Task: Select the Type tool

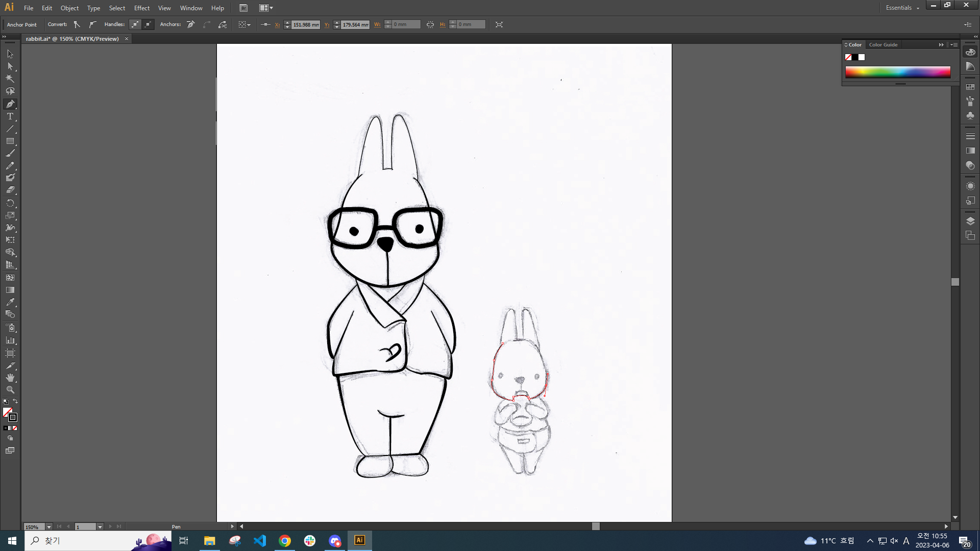Action: coord(10,116)
